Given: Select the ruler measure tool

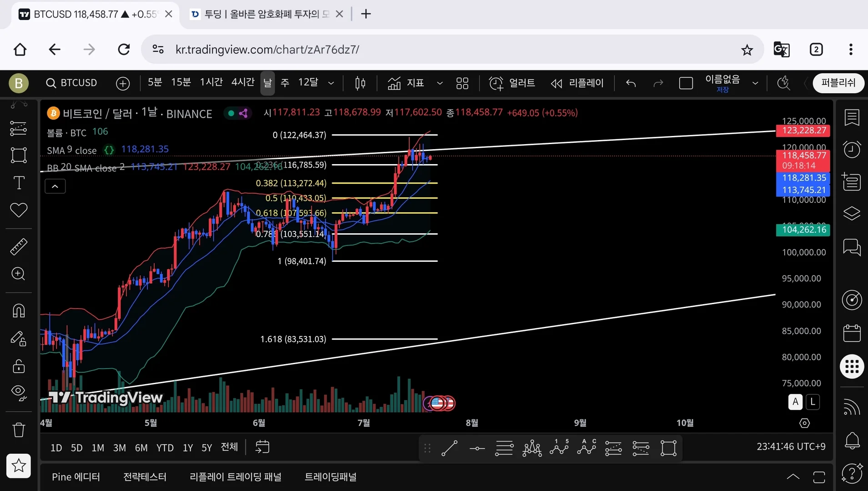Looking at the screenshot, I should coord(19,246).
